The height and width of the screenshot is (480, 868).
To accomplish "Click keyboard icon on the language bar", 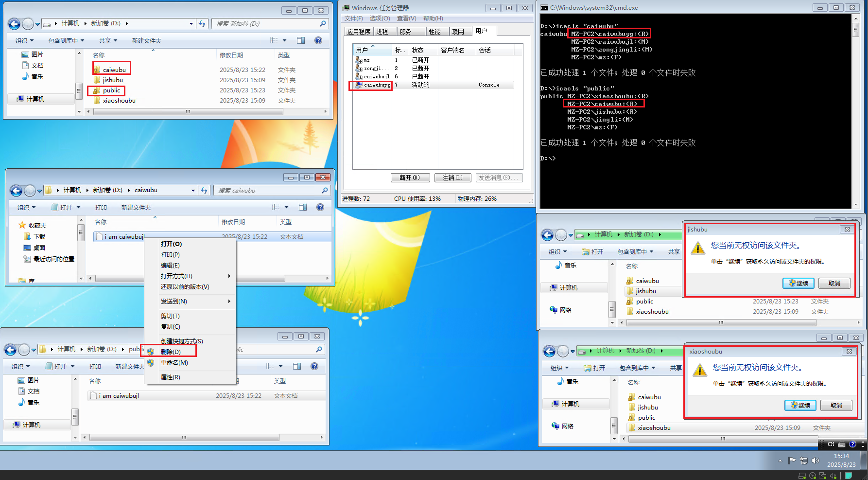I will pos(842,444).
